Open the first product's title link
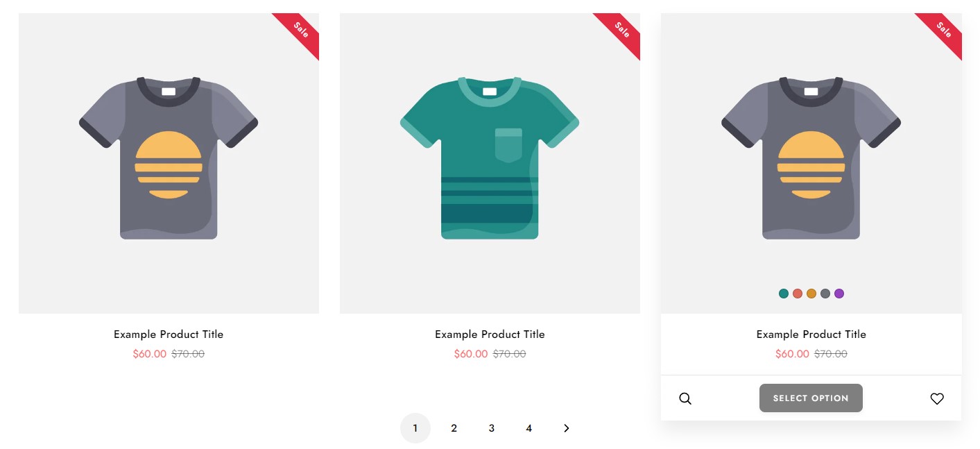Screen dimensions: 980x449 tap(169, 334)
